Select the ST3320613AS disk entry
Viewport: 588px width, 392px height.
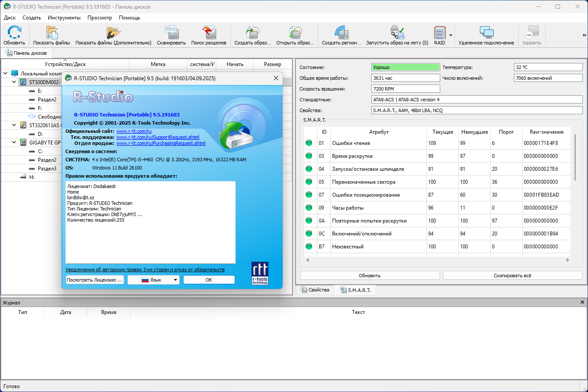coord(44,125)
